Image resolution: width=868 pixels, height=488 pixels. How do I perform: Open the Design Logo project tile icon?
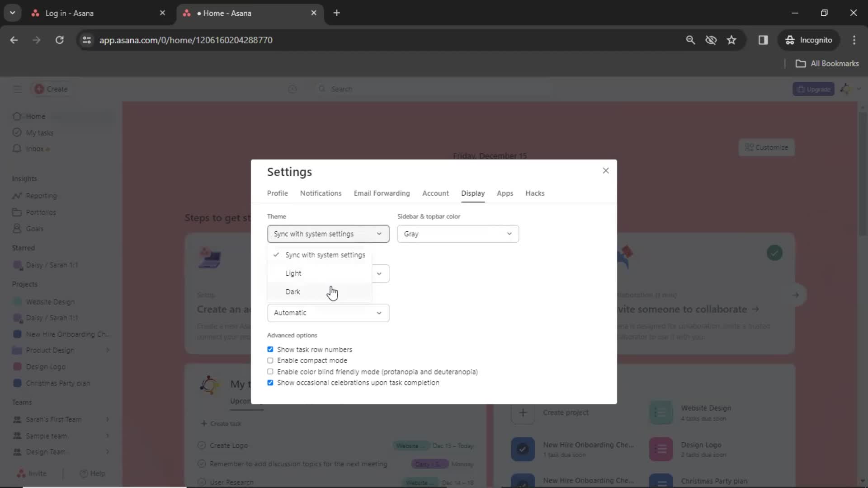tap(660, 449)
